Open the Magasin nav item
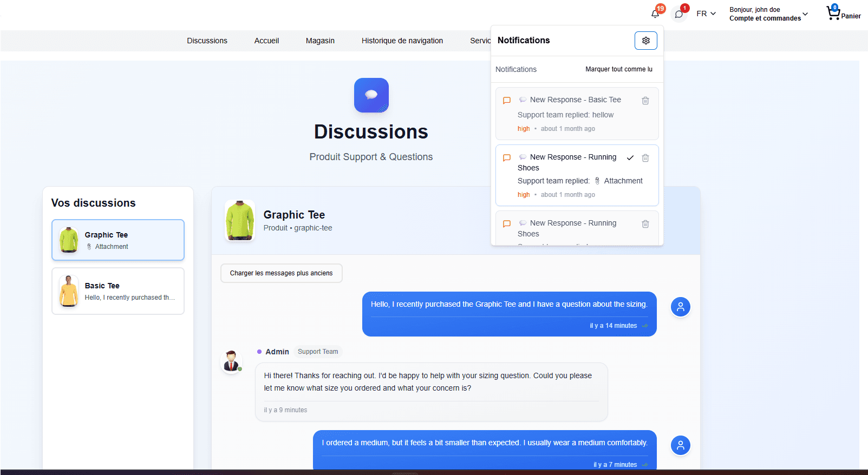Image resolution: width=868 pixels, height=475 pixels. 320,41
